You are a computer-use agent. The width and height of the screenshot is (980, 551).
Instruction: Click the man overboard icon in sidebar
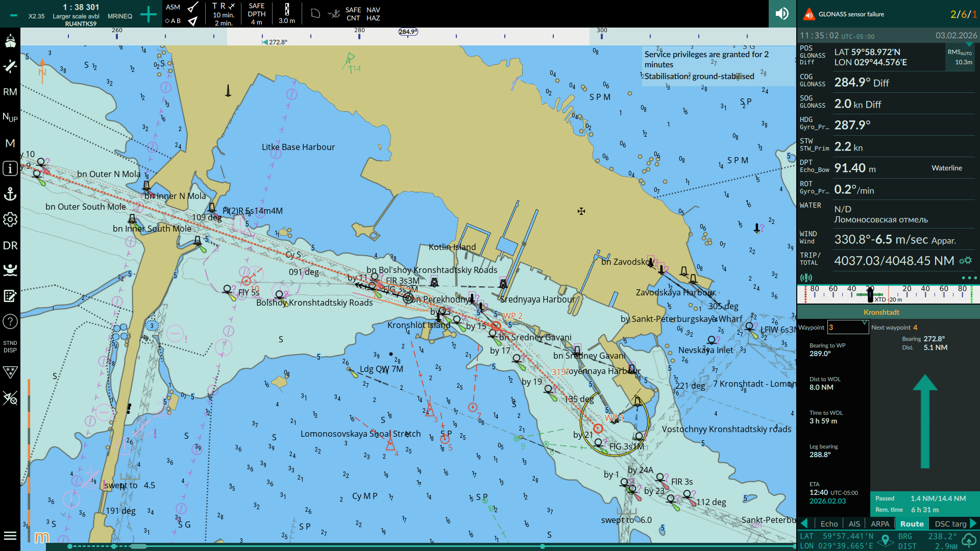10,270
